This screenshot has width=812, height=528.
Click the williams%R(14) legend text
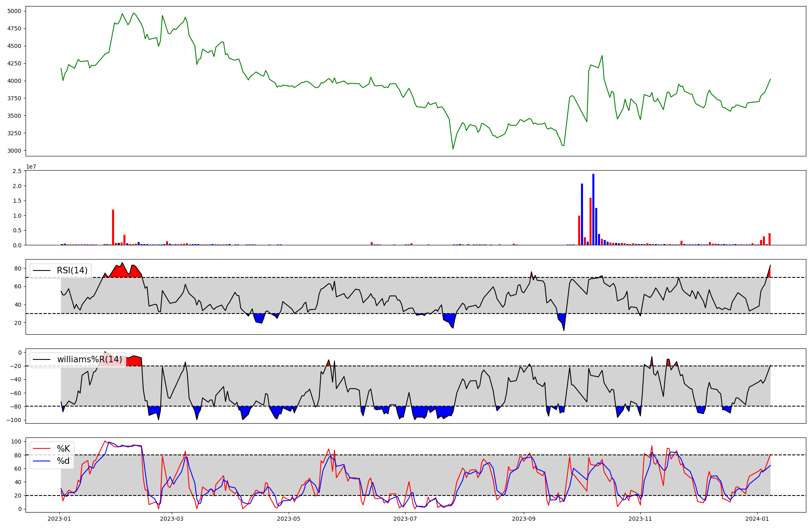tap(89, 359)
